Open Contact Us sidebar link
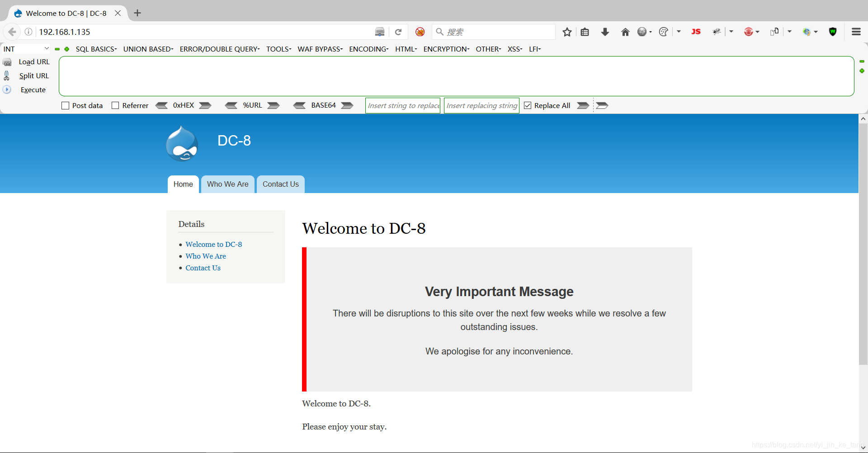This screenshot has height=453, width=868. click(203, 268)
